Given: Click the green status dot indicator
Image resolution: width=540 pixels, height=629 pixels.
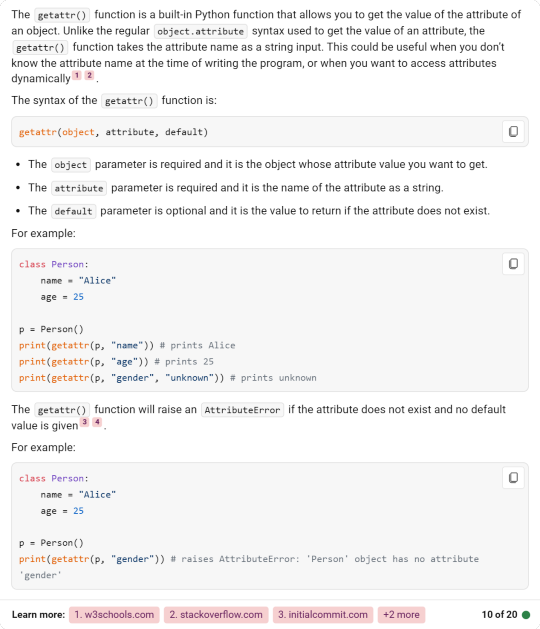Looking at the screenshot, I should click(526, 615).
